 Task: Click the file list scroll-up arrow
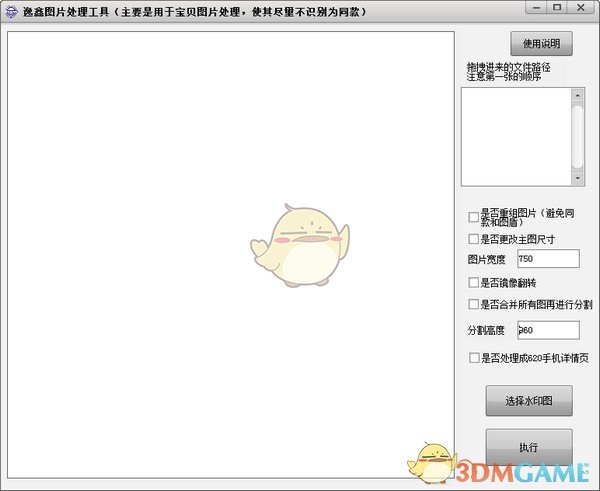pyautogui.click(x=577, y=94)
